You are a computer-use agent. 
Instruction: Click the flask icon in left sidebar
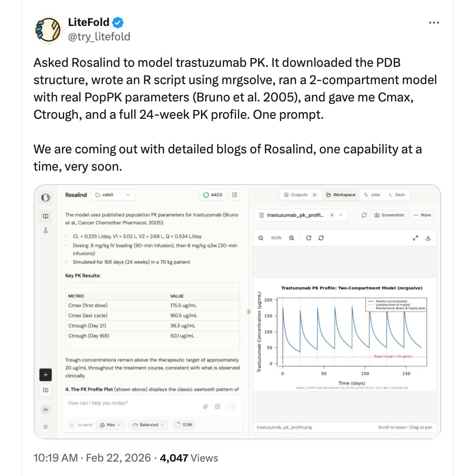tap(46, 230)
